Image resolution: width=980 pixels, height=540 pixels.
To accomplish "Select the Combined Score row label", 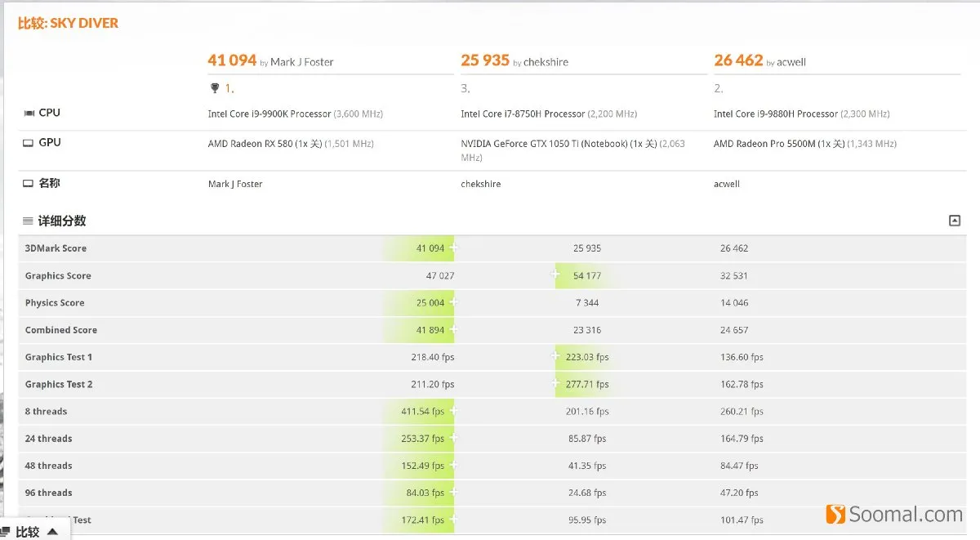I will 61,330.
